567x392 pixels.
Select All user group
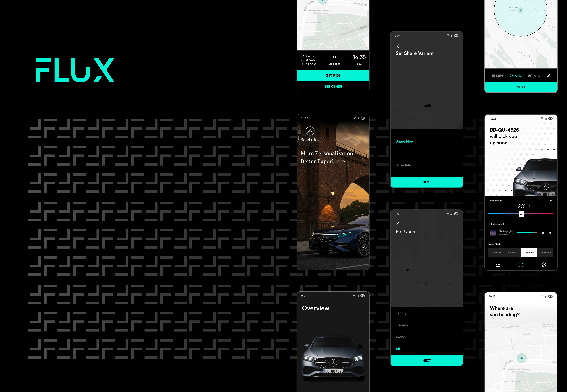[x=427, y=349]
